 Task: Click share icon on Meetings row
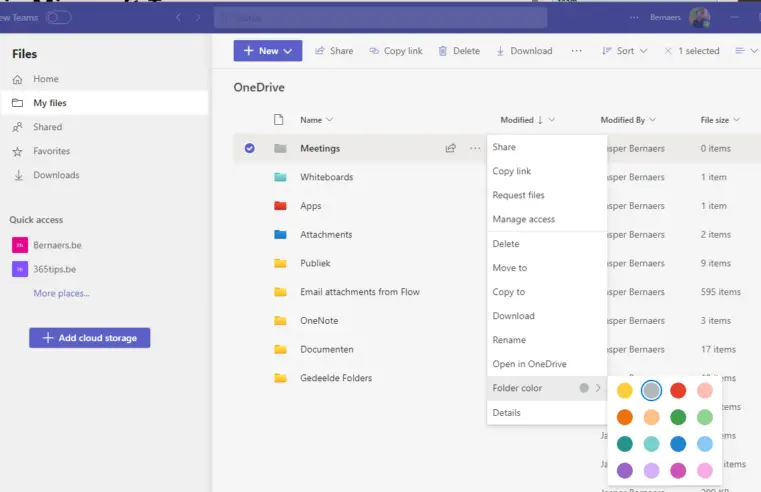[x=451, y=148]
